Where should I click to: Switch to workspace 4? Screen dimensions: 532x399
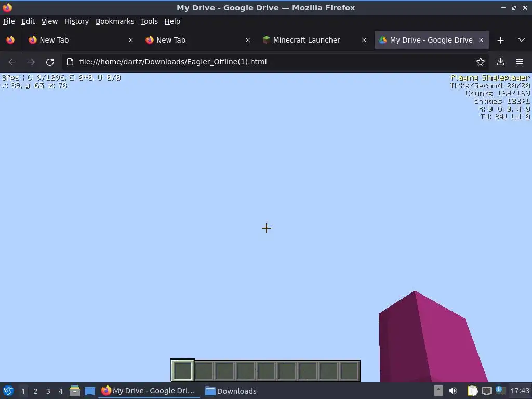(61, 391)
